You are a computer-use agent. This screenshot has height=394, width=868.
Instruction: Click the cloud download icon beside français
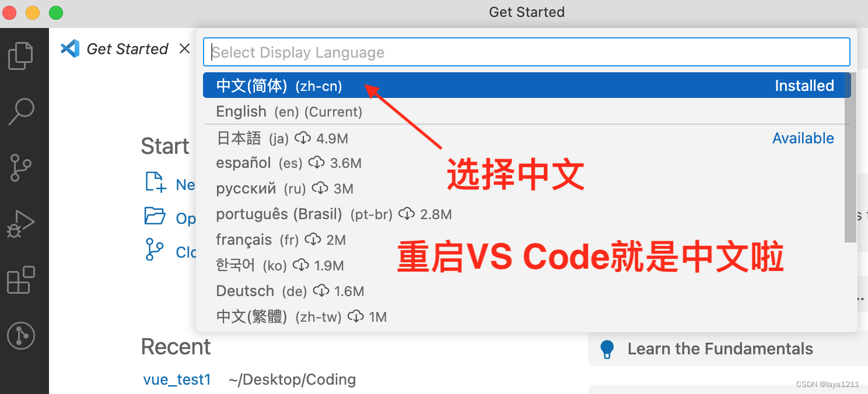pyautogui.click(x=313, y=240)
